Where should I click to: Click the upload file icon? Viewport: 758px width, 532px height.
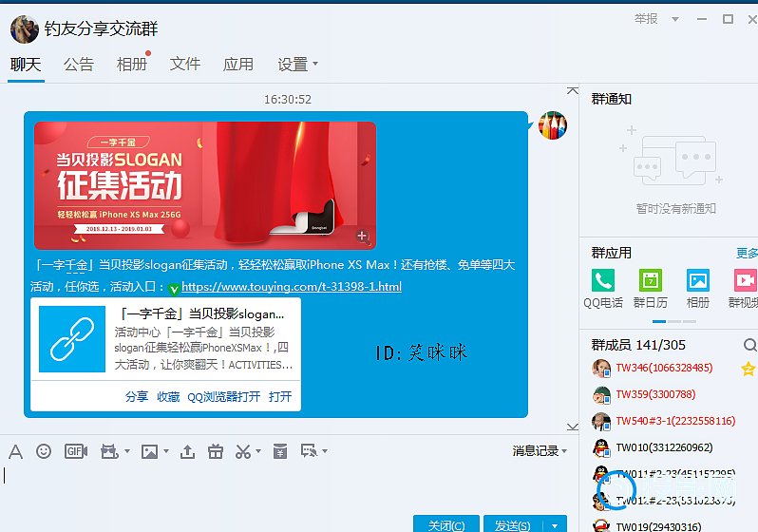click(187, 451)
